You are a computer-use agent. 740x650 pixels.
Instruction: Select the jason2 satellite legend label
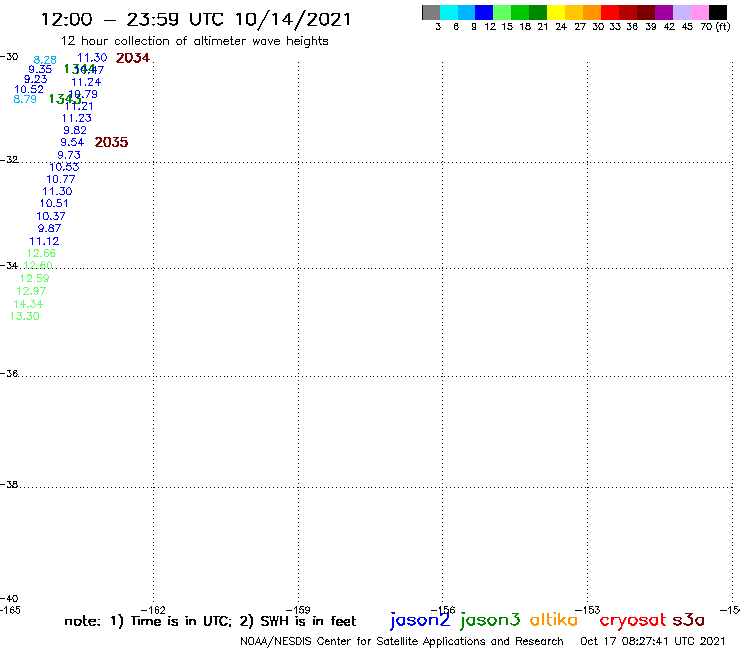420,620
